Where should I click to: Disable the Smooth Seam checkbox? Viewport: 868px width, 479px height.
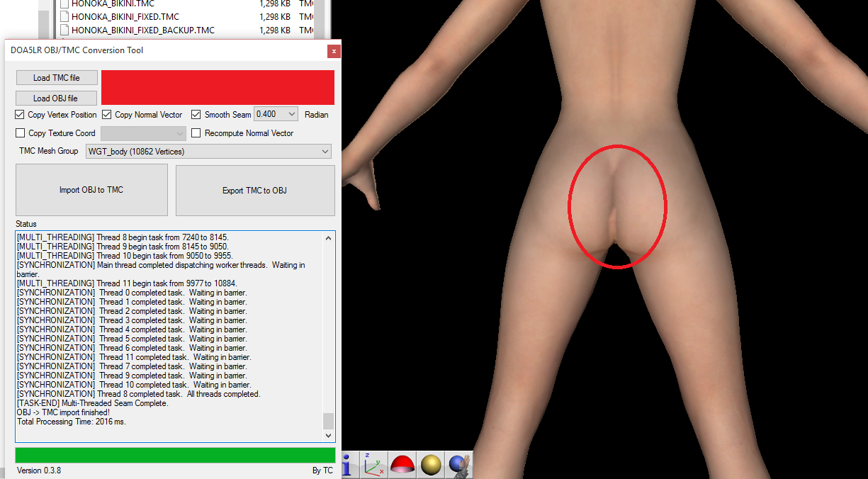point(196,115)
